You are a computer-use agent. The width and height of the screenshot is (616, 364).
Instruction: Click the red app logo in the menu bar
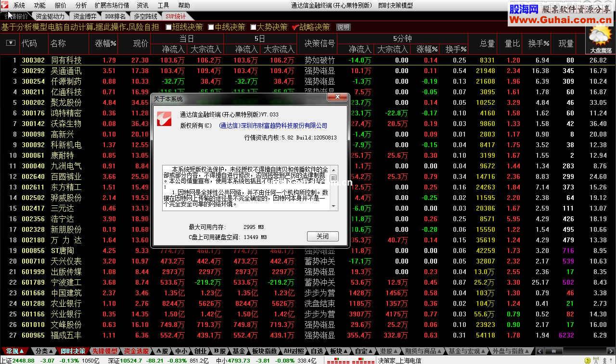tap(6, 5)
